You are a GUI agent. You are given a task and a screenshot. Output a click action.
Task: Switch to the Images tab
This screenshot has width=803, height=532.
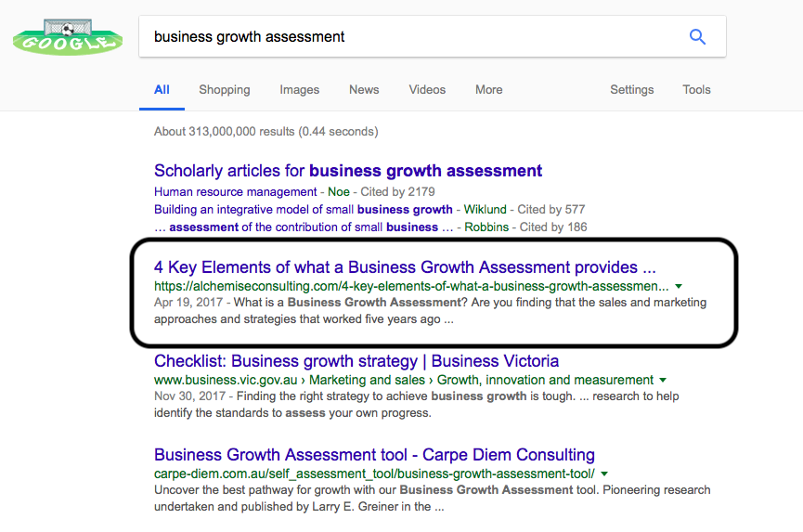pyautogui.click(x=299, y=90)
